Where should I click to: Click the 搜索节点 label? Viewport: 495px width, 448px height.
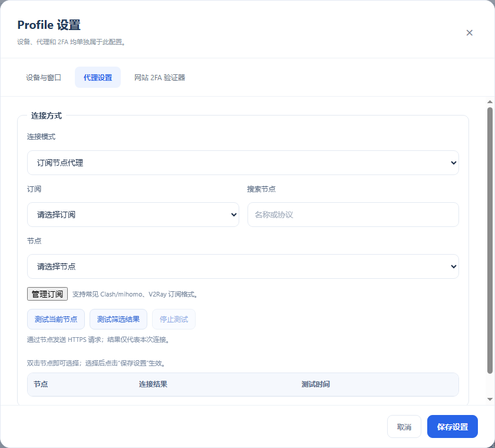coord(262,189)
